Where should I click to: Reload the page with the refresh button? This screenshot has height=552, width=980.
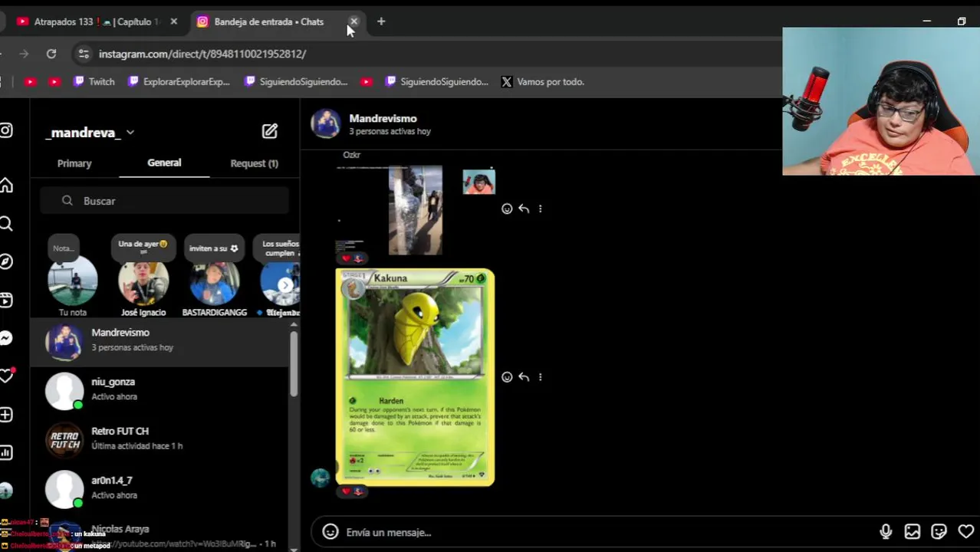[51, 54]
